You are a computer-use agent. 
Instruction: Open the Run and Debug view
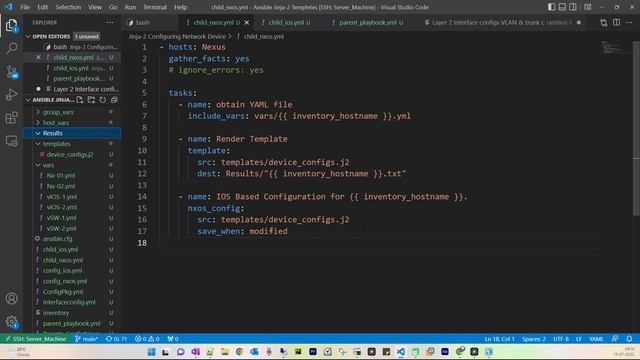point(11,95)
